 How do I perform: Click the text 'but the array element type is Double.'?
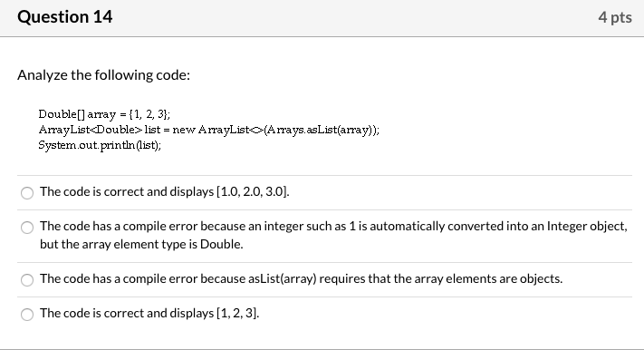point(141,244)
